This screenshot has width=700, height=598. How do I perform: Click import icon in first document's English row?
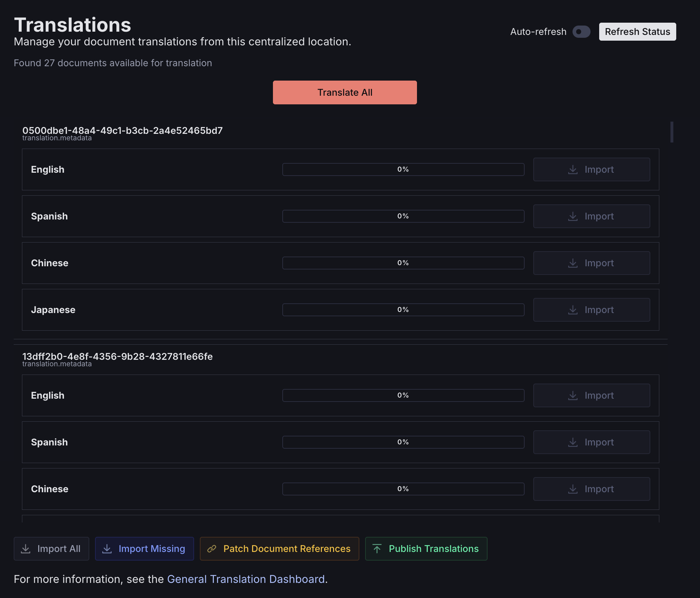(573, 169)
